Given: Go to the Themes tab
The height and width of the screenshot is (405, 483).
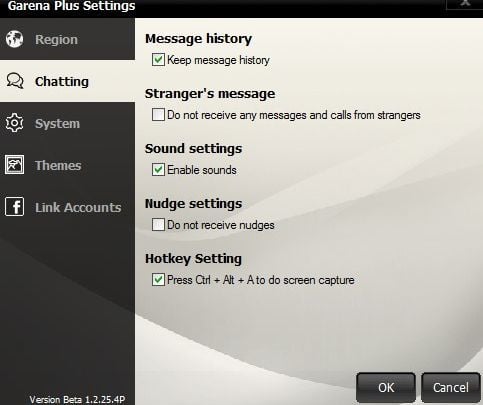Looking at the screenshot, I should pos(67,165).
